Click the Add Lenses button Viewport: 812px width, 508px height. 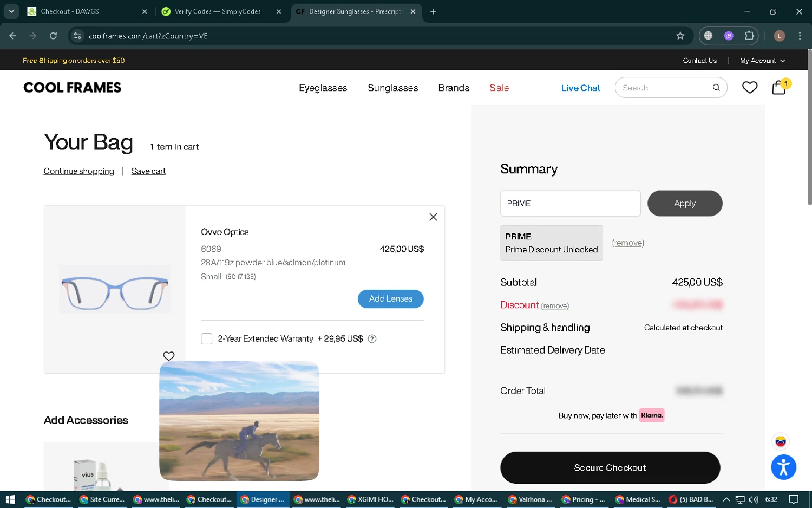391,299
